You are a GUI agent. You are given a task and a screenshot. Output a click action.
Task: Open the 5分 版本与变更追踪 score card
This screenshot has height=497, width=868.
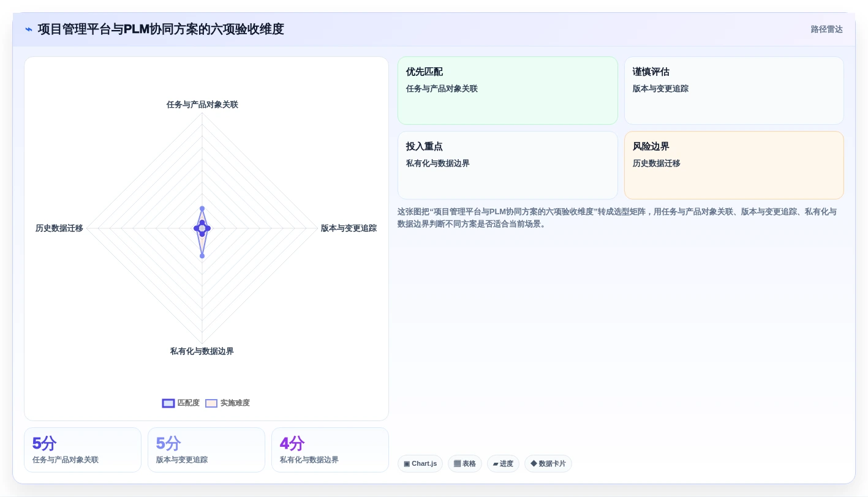coord(206,450)
